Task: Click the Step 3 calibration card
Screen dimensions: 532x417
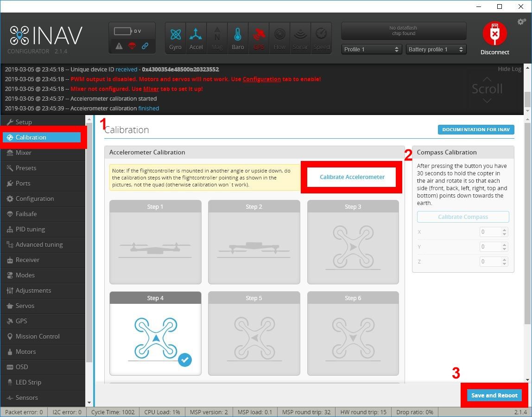Action: pyautogui.click(x=353, y=242)
